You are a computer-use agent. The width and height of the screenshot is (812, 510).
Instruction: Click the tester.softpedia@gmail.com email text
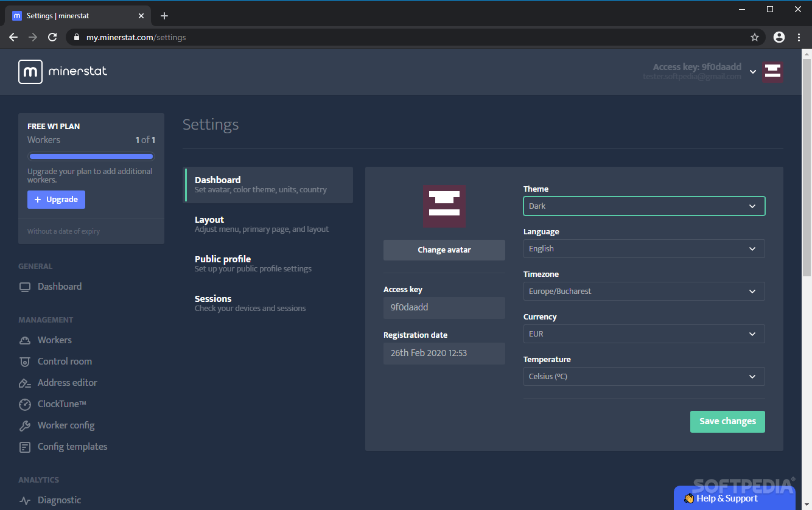point(692,77)
